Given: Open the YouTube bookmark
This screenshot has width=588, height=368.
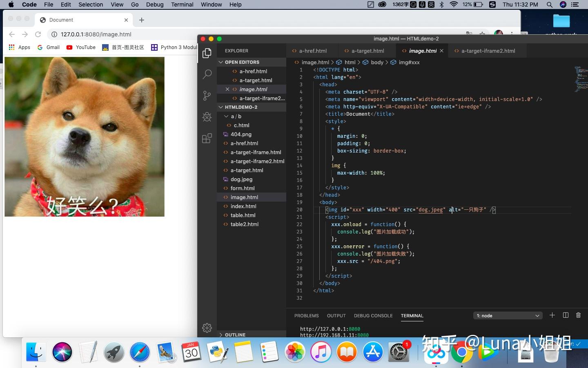Looking at the screenshot, I should [81, 47].
